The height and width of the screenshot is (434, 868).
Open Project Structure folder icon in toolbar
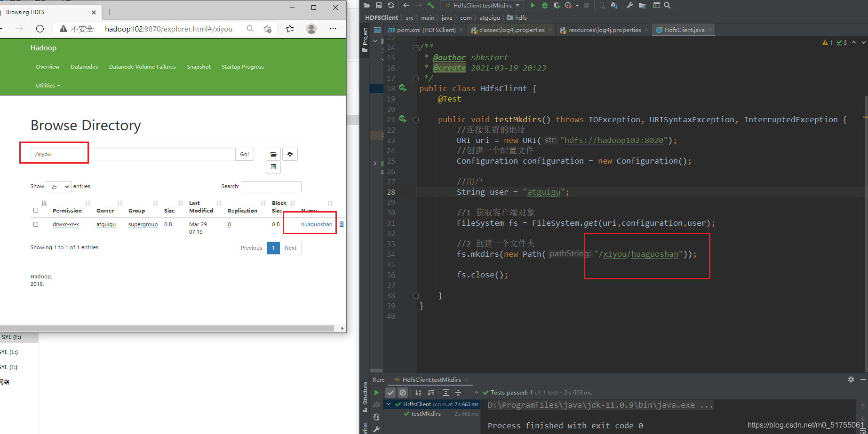point(642,5)
